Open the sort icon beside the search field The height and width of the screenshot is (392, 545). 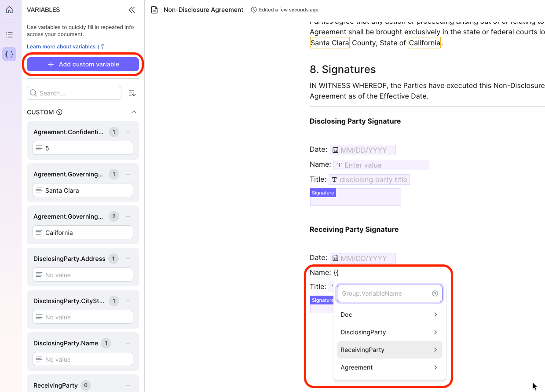pos(132,93)
